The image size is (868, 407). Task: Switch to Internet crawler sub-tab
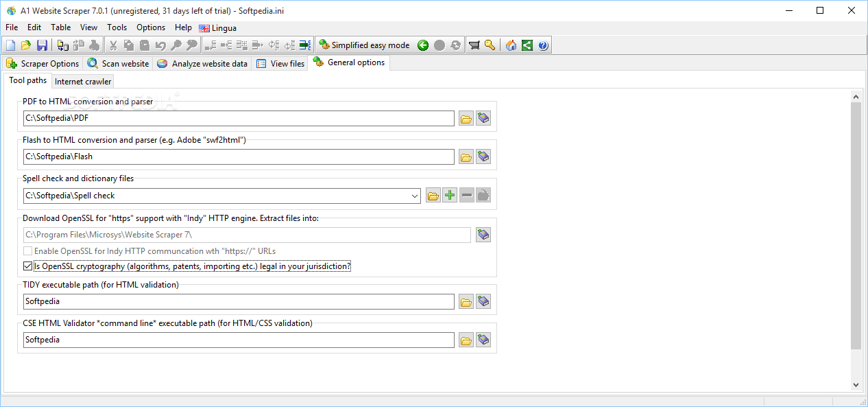pyautogui.click(x=83, y=81)
